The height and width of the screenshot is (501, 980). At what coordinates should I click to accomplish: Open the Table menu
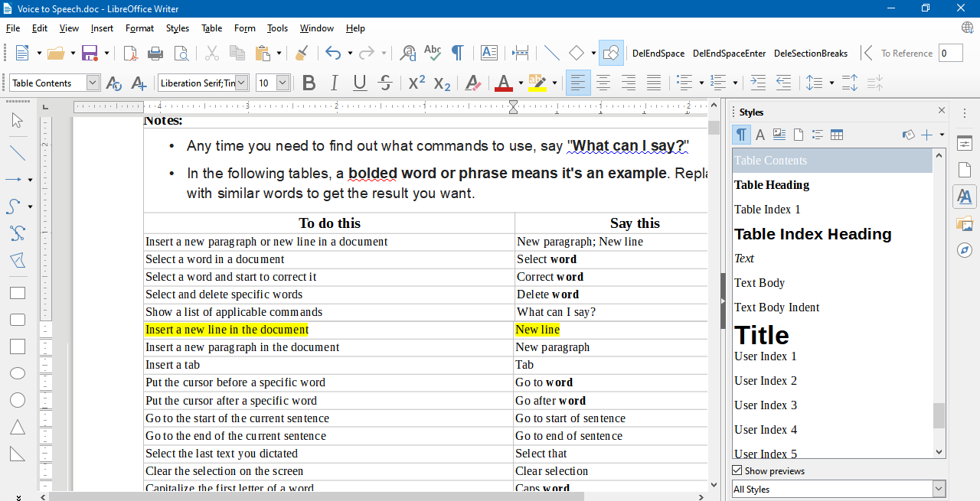[x=211, y=28]
